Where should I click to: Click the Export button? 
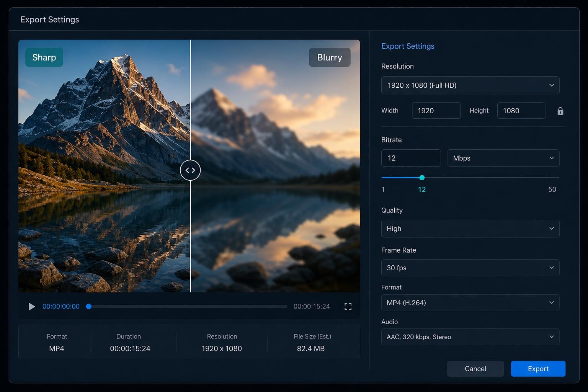pos(538,369)
